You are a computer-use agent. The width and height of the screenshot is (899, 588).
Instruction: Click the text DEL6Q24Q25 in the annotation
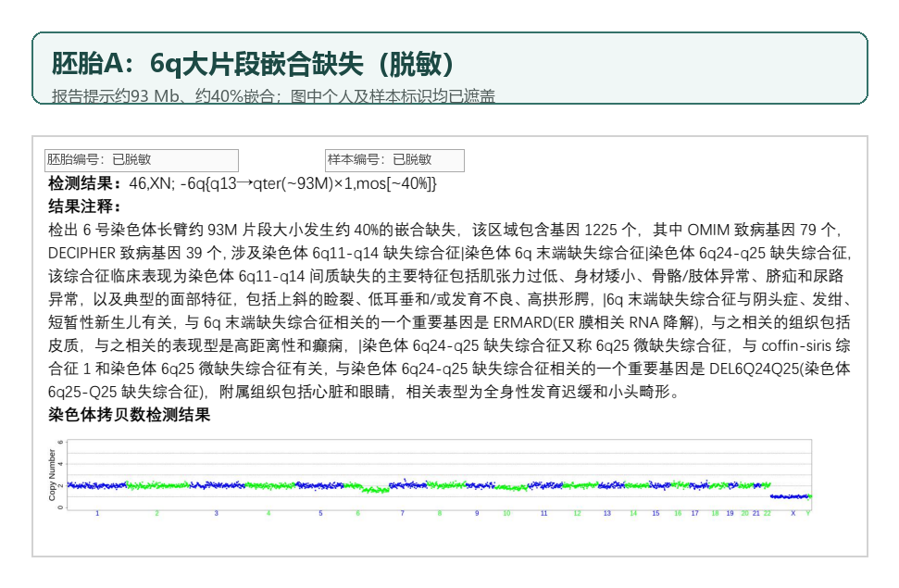[754, 369]
